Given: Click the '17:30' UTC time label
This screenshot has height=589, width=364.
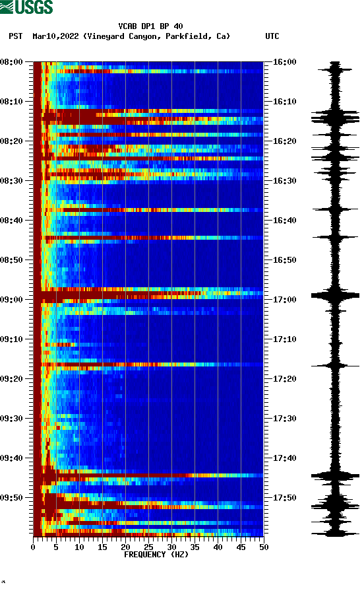Looking at the screenshot, I should pyautogui.click(x=284, y=419).
